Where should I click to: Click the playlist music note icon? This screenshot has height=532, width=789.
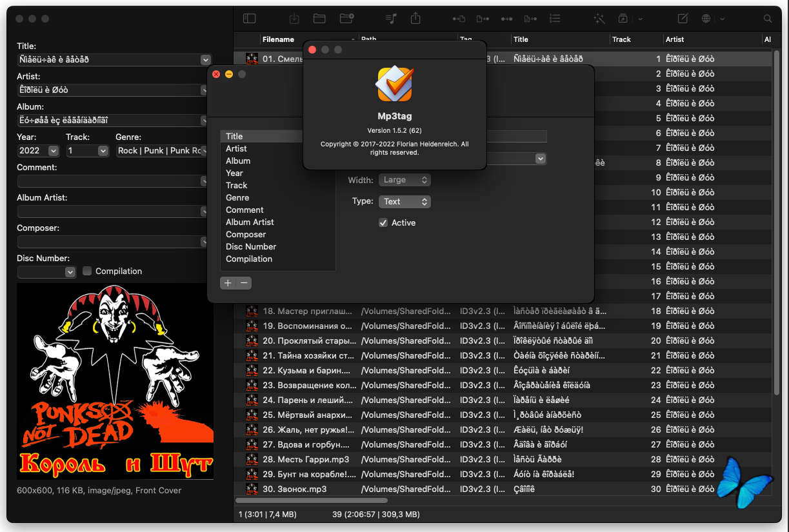390,19
